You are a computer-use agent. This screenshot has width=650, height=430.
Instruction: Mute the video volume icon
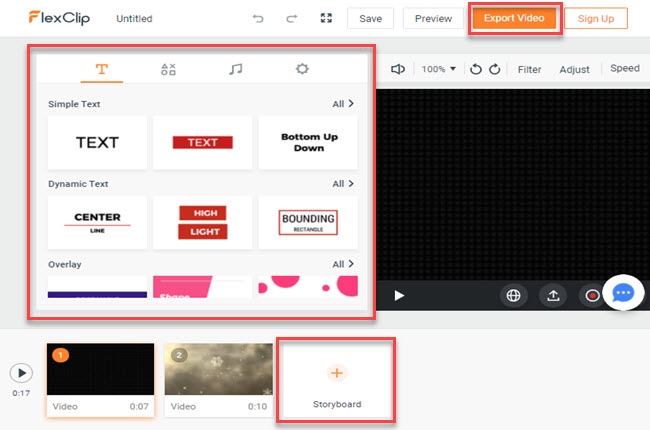tap(398, 69)
